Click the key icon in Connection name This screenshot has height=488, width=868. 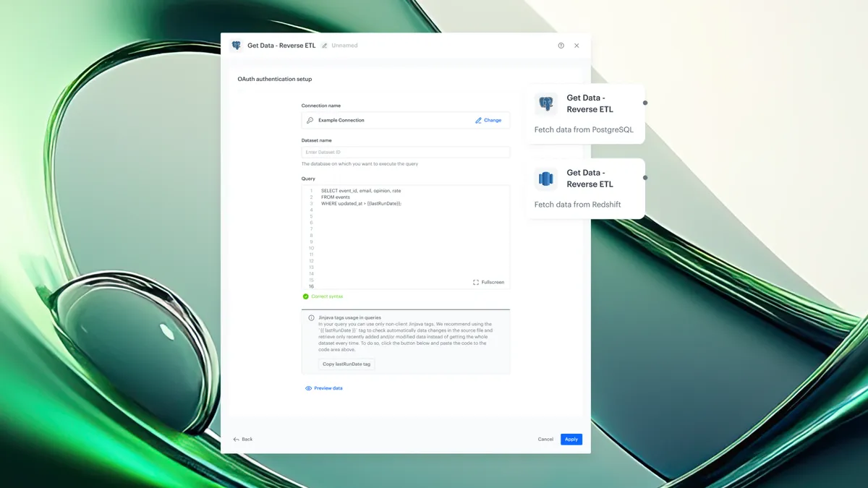click(310, 121)
